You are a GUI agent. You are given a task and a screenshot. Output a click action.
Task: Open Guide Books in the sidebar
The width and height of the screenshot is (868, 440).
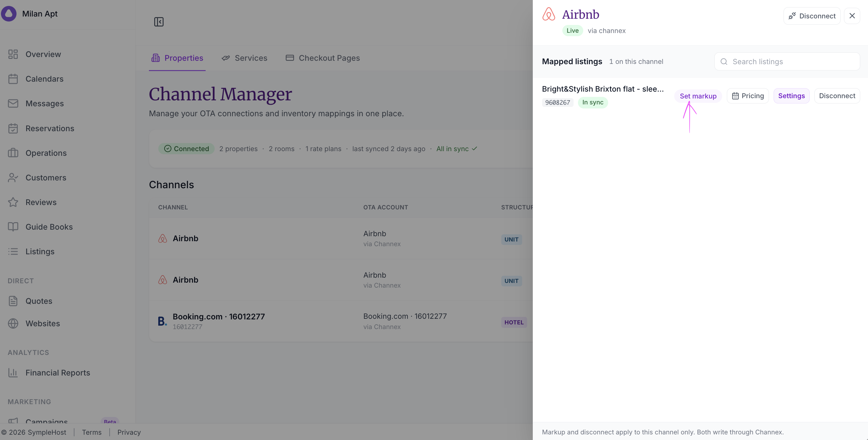point(41,227)
